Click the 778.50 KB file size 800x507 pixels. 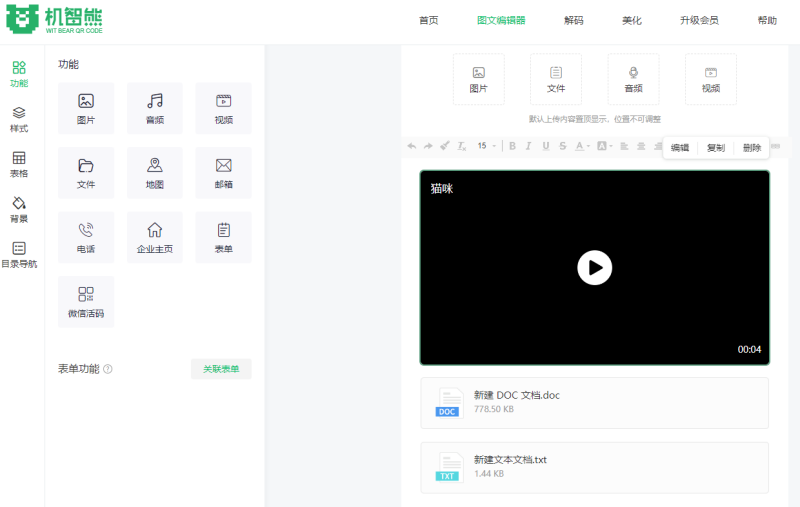(x=493, y=409)
